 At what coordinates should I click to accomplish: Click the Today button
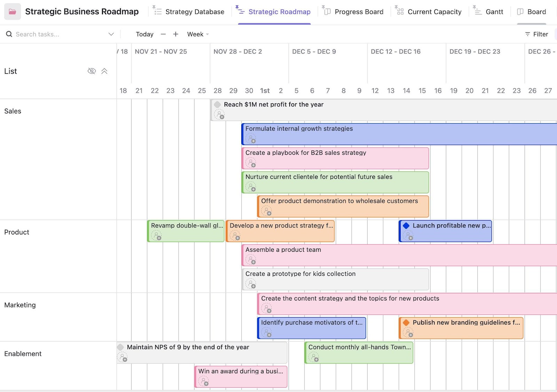[144, 34]
